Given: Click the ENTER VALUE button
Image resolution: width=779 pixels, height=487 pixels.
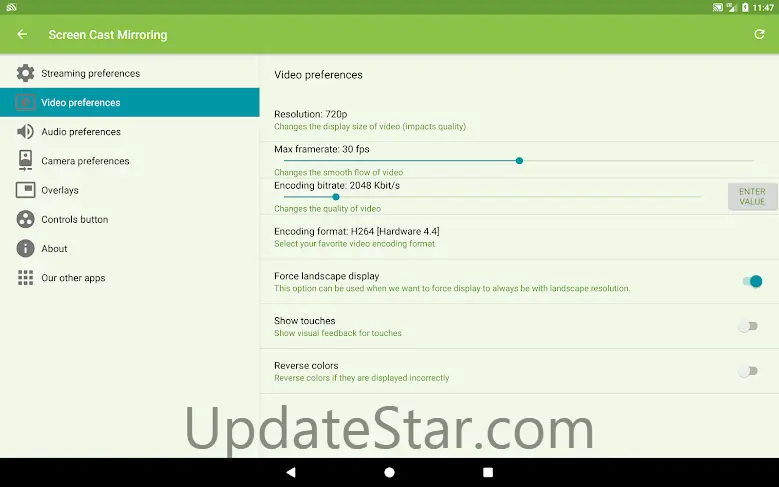Looking at the screenshot, I should (752, 196).
